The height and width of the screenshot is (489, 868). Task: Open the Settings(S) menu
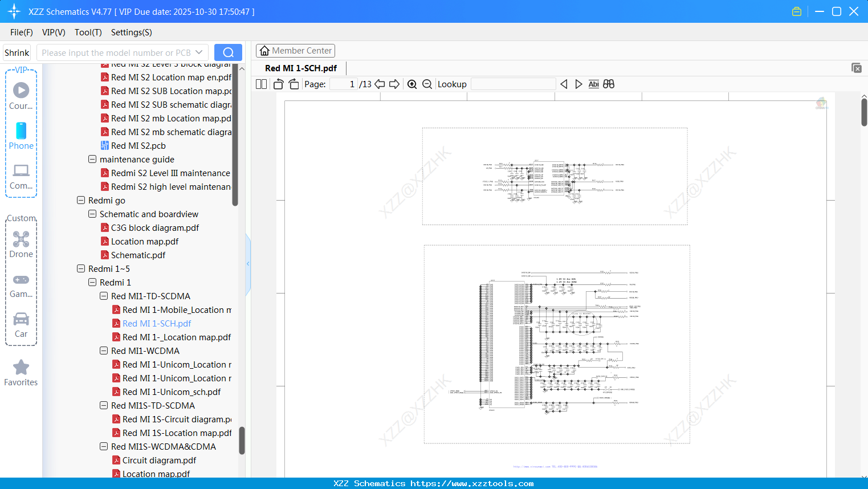(132, 32)
